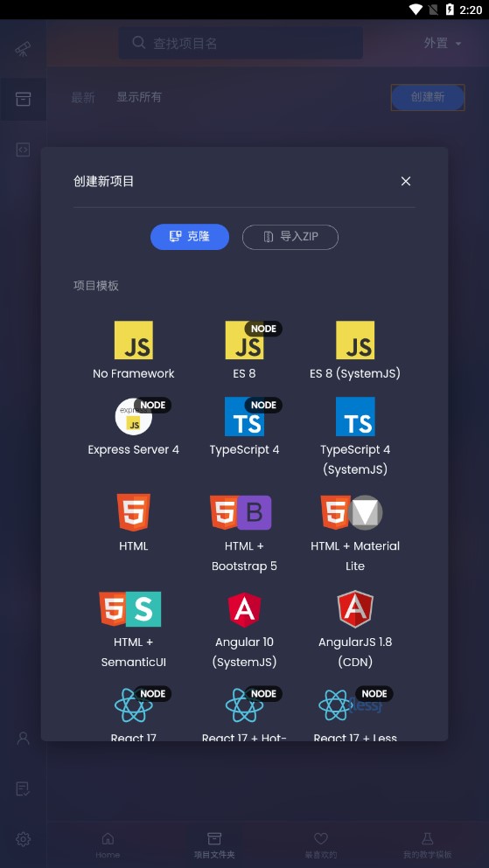The width and height of the screenshot is (489, 868).
Task: Click the 'No Framework' template label
Action: click(134, 373)
